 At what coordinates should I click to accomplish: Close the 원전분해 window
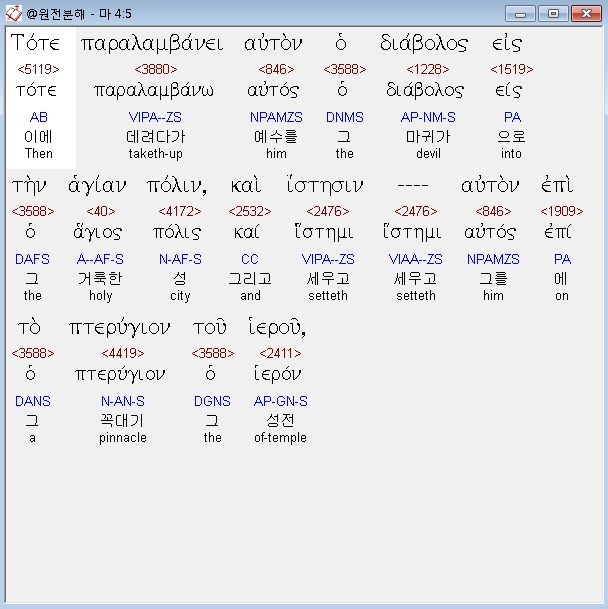pyautogui.click(x=586, y=14)
